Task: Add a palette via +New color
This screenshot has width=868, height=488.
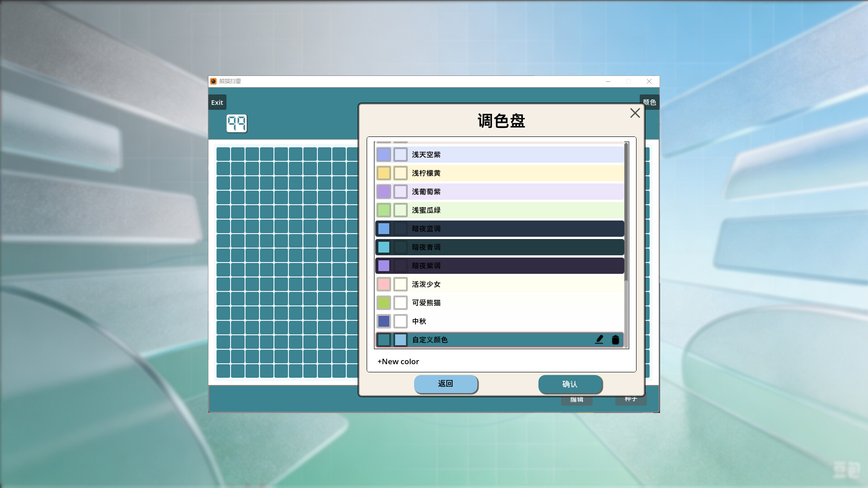Action: pos(398,361)
